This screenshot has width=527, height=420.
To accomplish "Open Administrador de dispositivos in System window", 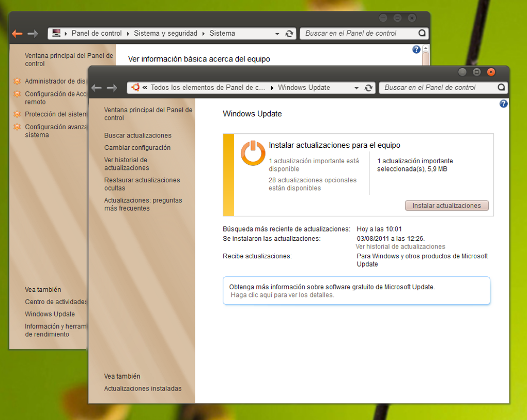I will click(55, 81).
